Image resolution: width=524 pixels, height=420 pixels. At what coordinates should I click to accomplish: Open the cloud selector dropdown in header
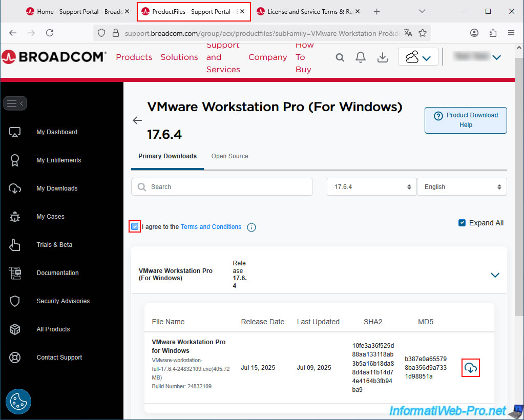point(418,57)
